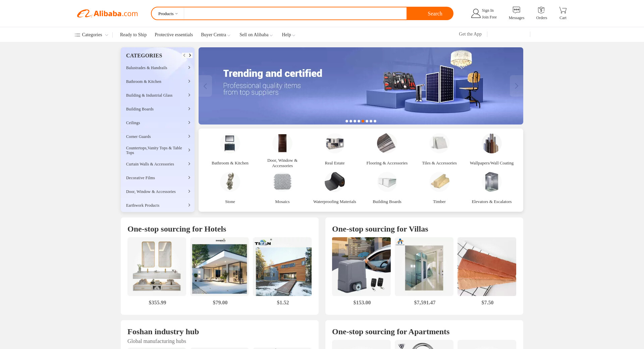The image size is (644, 349).
Task: Select the Mosaics category icon
Action: click(282, 182)
